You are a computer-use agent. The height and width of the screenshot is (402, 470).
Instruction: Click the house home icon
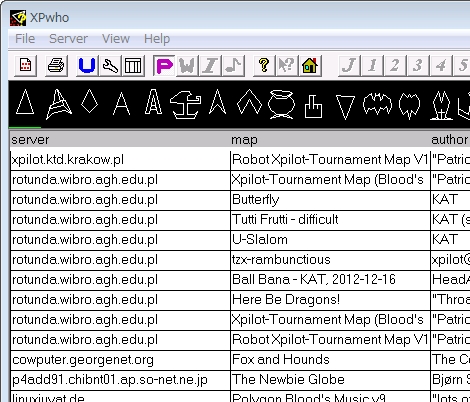[310, 65]
